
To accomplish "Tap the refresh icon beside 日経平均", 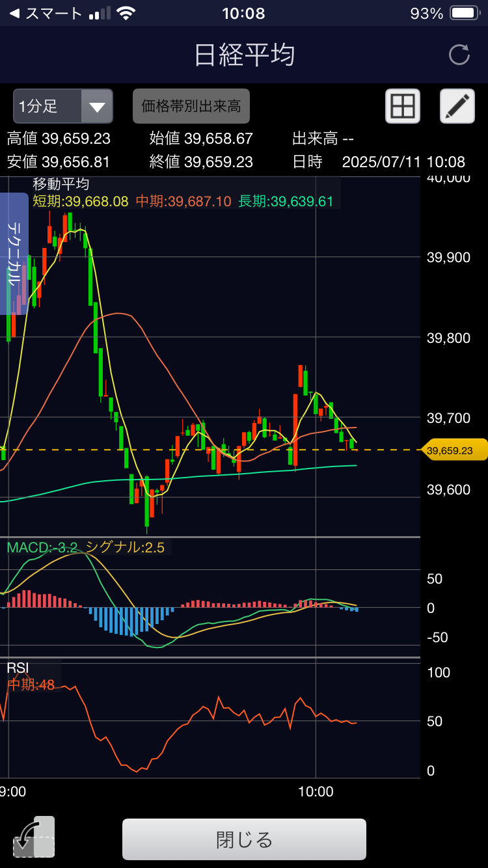I will coord(459,55).
